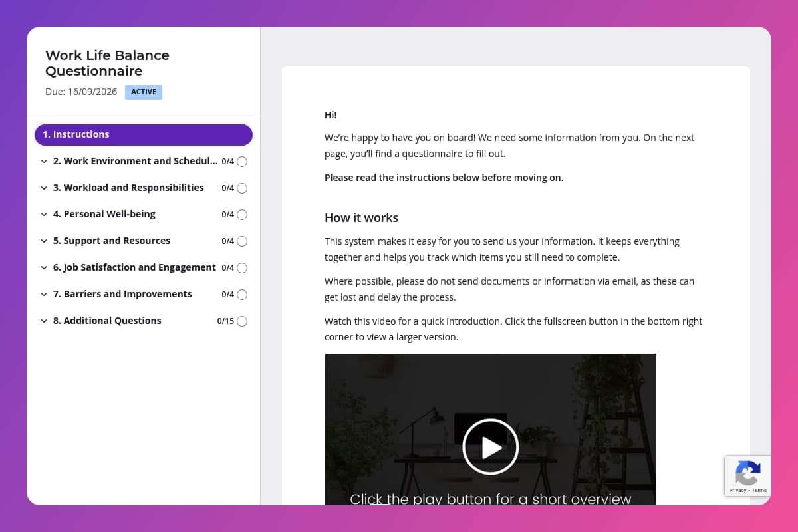Expand the Support and Resources chevron
Viewport: 798px width, 532px height.
tap(44, 241)
